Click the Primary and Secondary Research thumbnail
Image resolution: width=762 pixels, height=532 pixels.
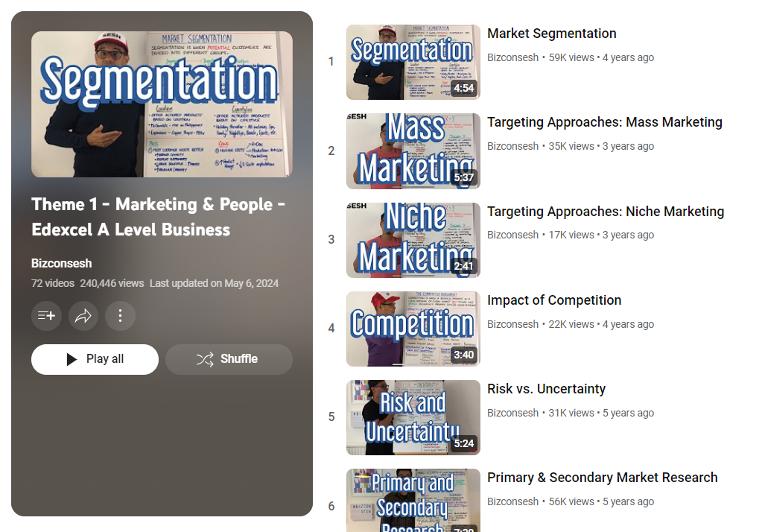tap(413, 501)
